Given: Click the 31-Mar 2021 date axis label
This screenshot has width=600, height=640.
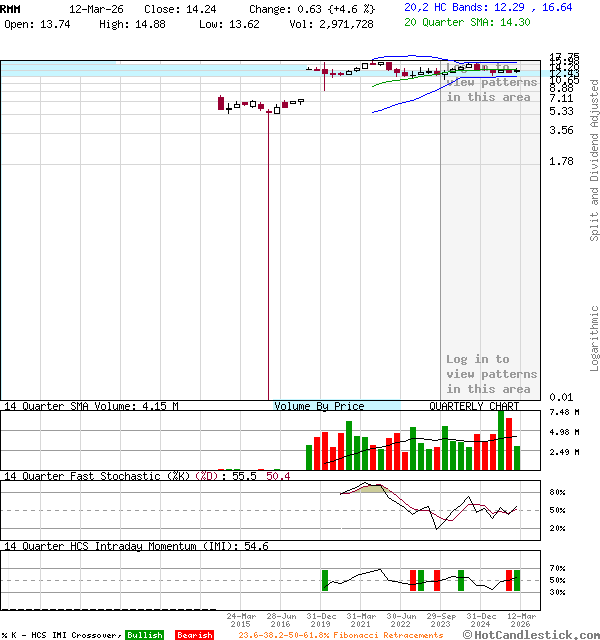Looking at the screenshot, I should 361,620.
